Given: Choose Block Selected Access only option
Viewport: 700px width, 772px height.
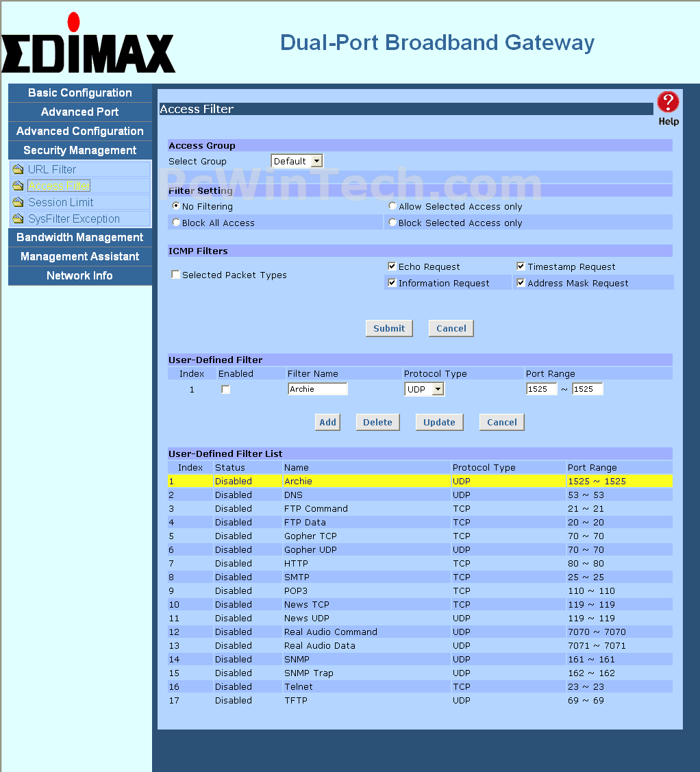Looking at the screenshot, I should (x=392, y=223).
